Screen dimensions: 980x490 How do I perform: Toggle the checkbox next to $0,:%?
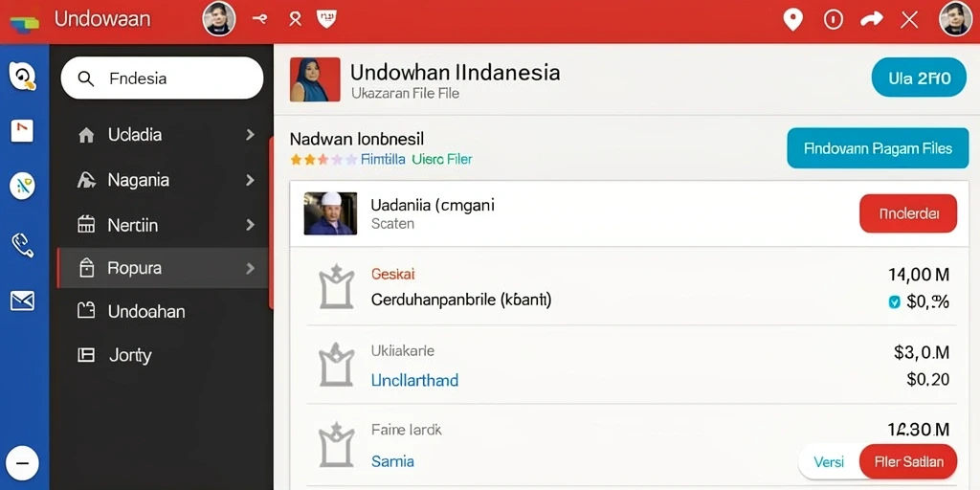click(895, 301)
